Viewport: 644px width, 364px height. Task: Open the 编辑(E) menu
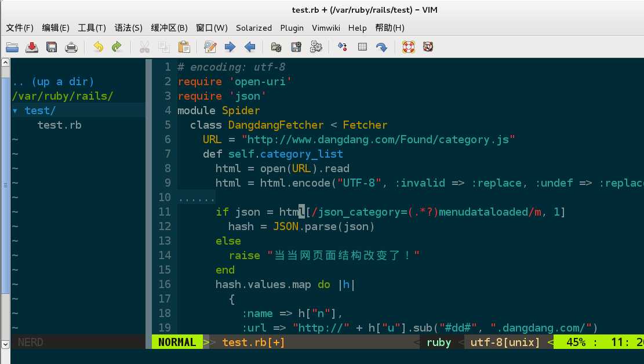coord(56,28)
